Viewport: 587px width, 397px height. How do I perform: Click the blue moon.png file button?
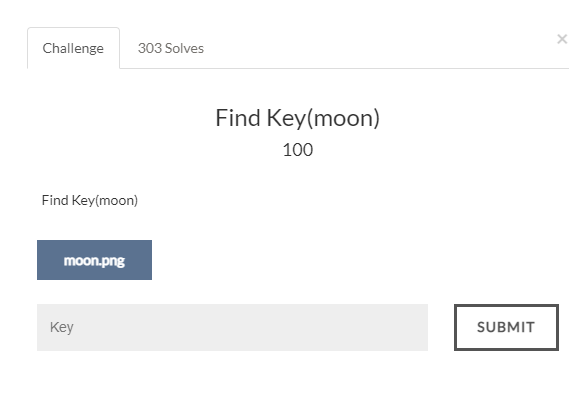click(94, 260)
